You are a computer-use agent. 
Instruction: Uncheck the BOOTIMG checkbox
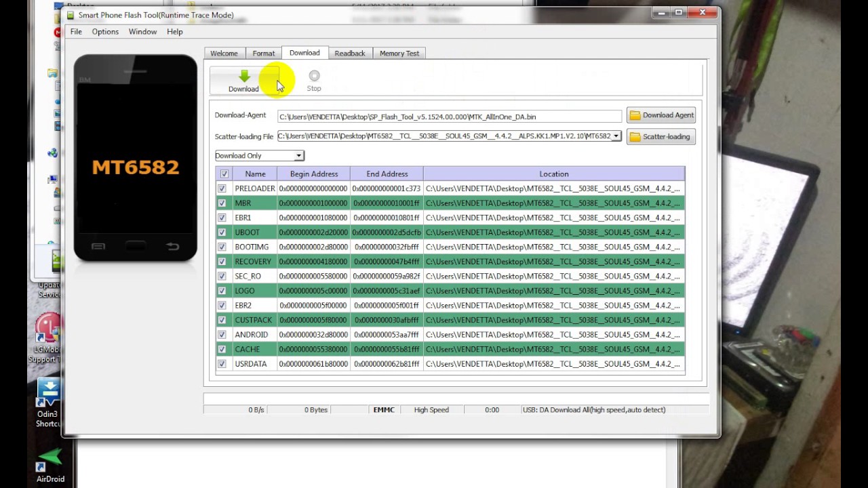[x=222, y=247]
